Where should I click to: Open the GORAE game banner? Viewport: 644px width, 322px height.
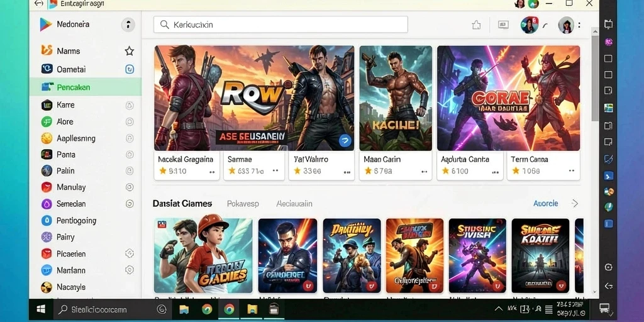point(508,98)
